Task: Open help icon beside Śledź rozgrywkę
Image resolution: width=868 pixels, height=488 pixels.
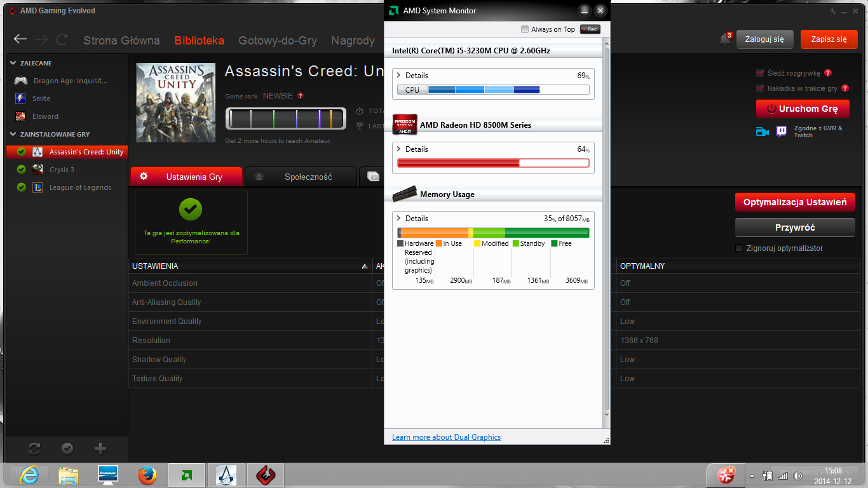Action: (828, 73)
